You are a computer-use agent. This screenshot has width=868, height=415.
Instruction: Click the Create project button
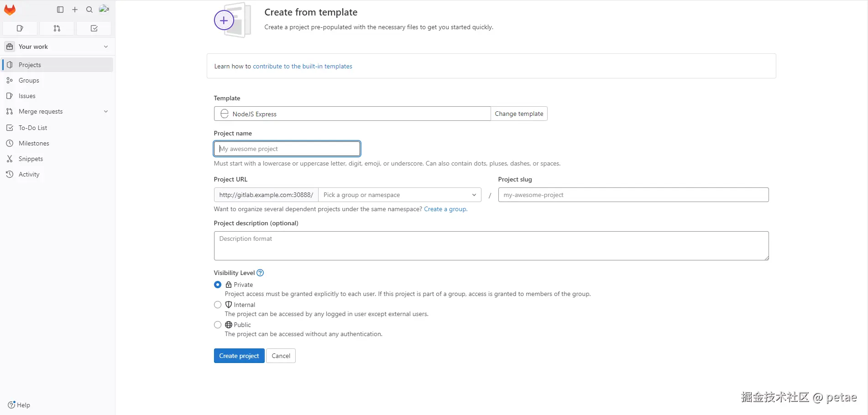click(x=239, y=356)
